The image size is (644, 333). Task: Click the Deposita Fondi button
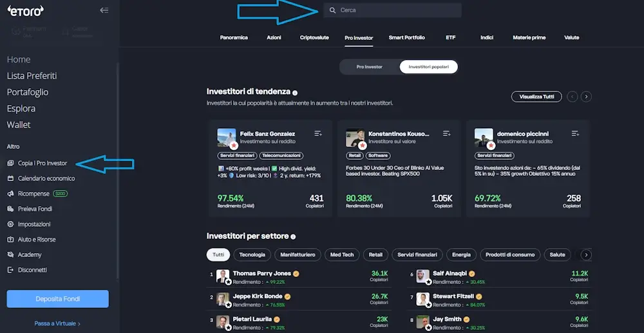point(57,299)
